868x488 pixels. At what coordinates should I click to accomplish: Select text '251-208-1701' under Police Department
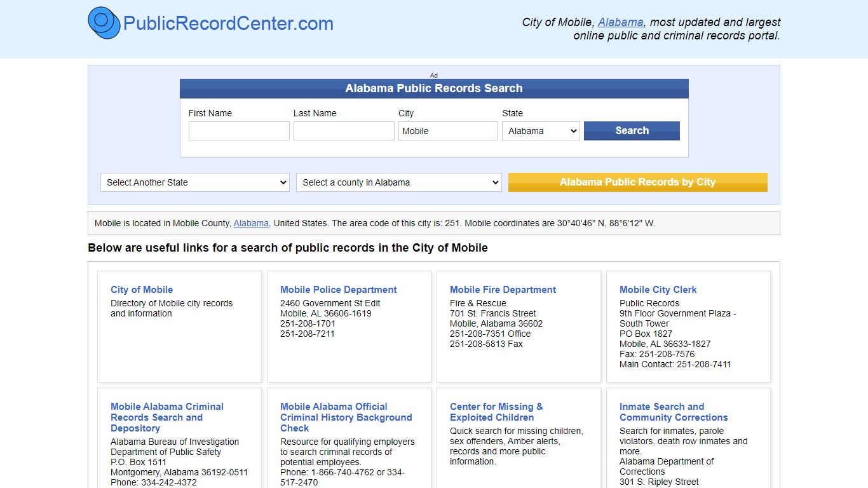(308, 323)
